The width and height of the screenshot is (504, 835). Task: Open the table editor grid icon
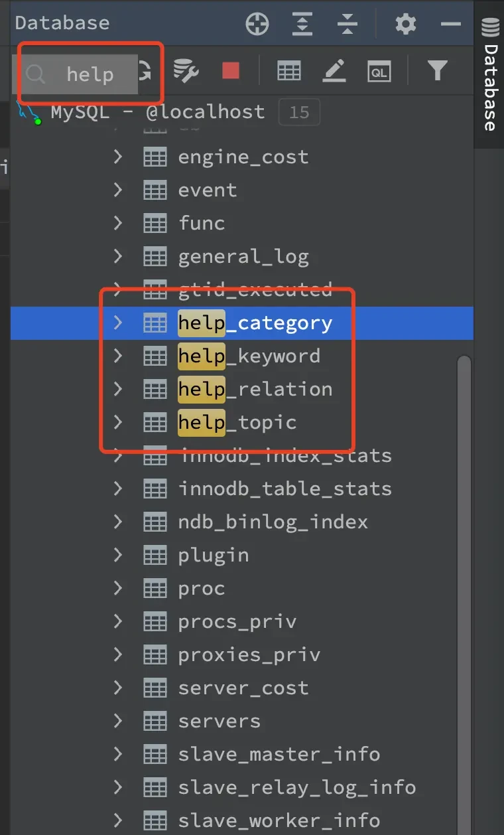tap(288, 70)
